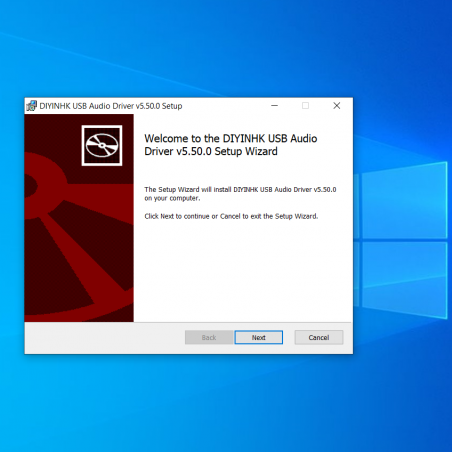Click the 'Click Next to continue or Cancel' text
The height and width of the screenshot is (452, 452).
(x=231, y=216)
